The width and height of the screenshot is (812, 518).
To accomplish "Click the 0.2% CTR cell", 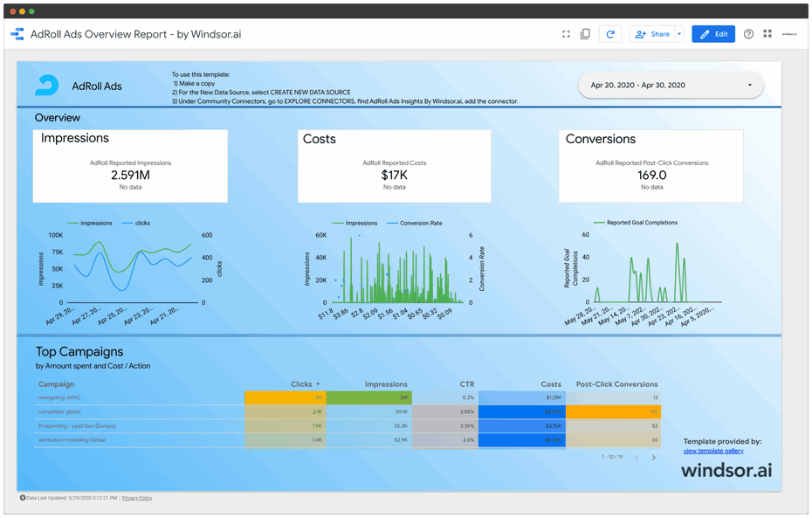I will 444,397.
